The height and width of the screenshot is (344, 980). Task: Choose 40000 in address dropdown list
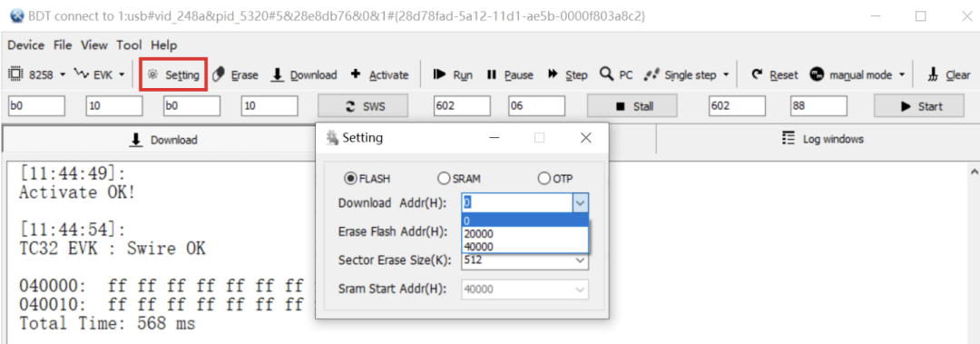(x=525, y=247)
